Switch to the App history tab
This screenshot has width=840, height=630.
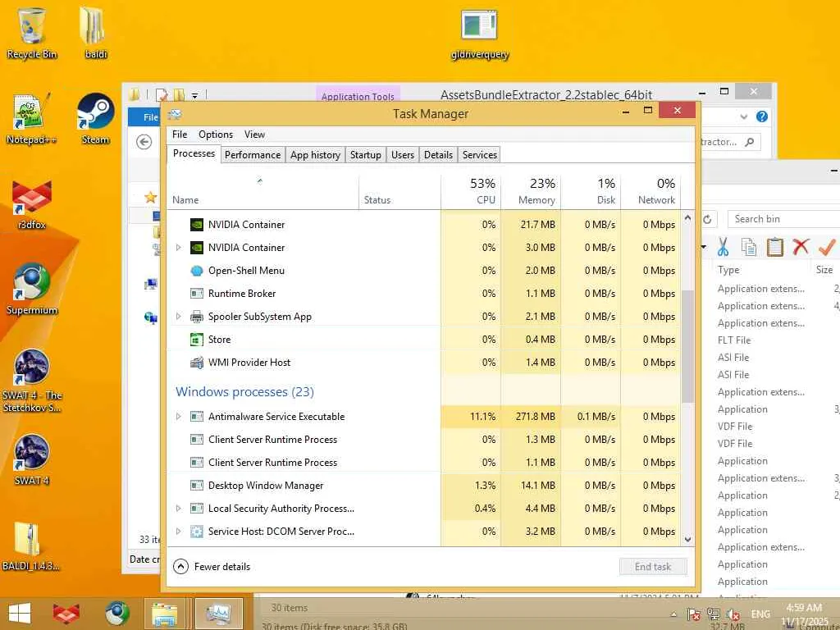pos(315,155)
